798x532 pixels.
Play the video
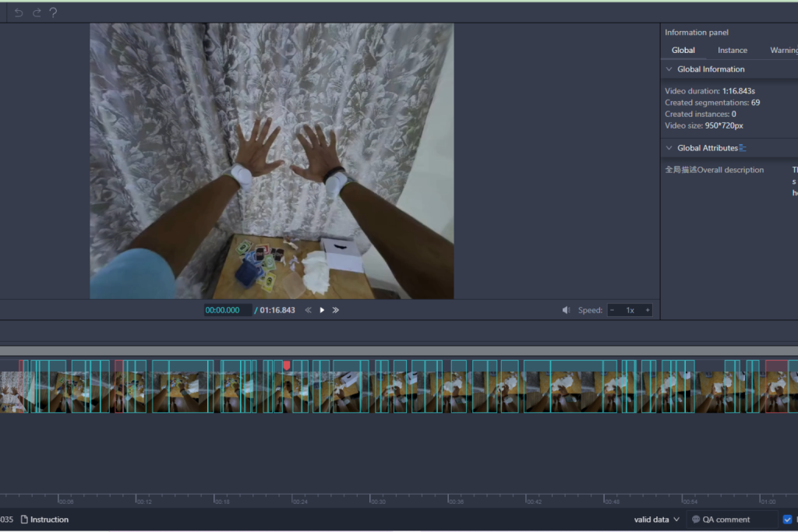click(322, 310)
